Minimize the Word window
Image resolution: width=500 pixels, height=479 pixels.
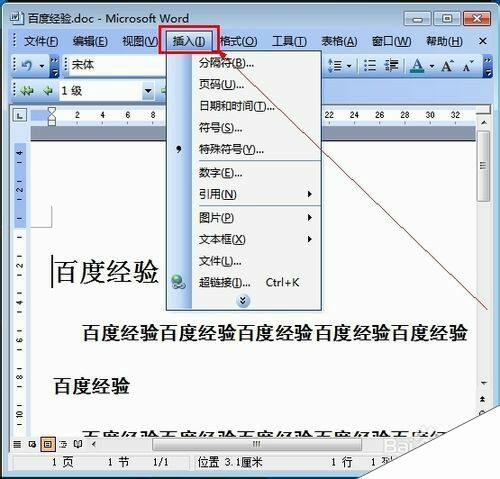pyautogui.click(x=417, y=19)
